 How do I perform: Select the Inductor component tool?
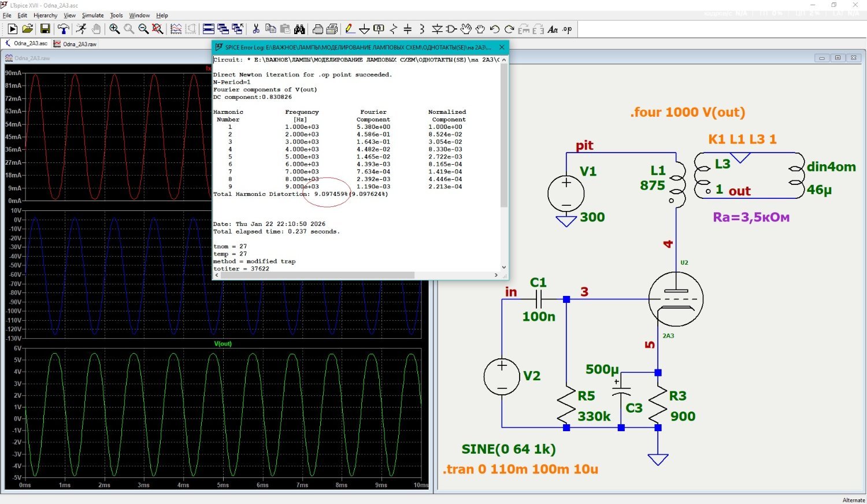point(422,29)
